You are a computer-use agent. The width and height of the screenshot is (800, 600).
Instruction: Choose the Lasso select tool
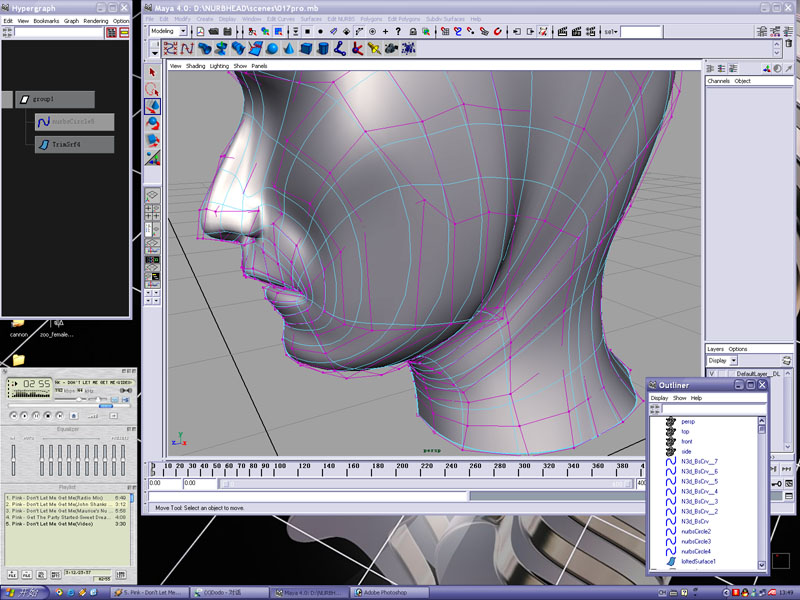tap(152, 89)
